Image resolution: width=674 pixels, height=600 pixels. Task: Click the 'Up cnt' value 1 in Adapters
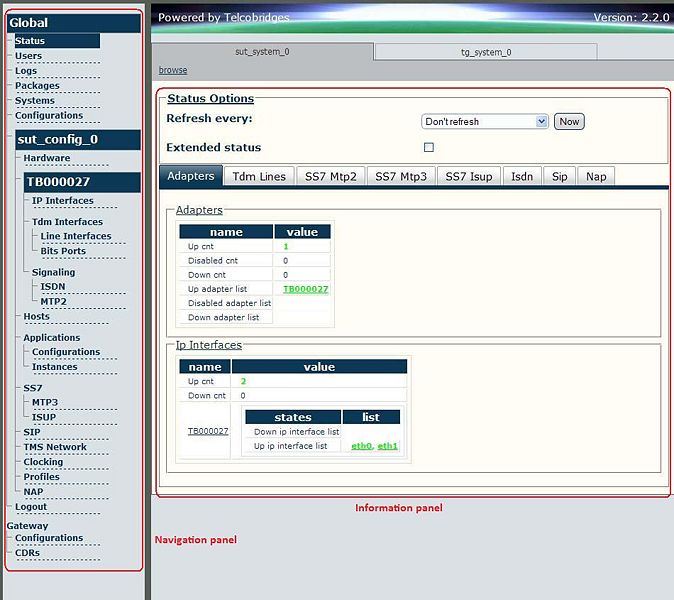[x=286, y=246]
